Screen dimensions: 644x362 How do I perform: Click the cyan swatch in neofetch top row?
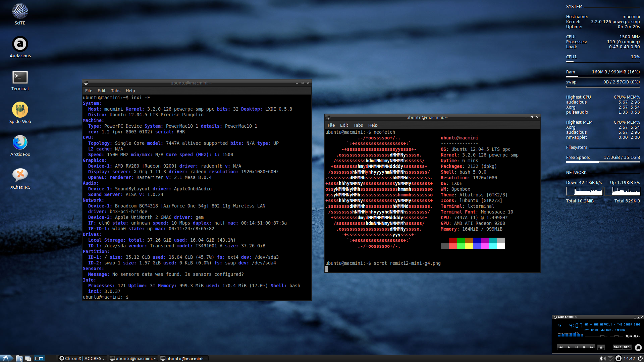[x=493, y=240]
